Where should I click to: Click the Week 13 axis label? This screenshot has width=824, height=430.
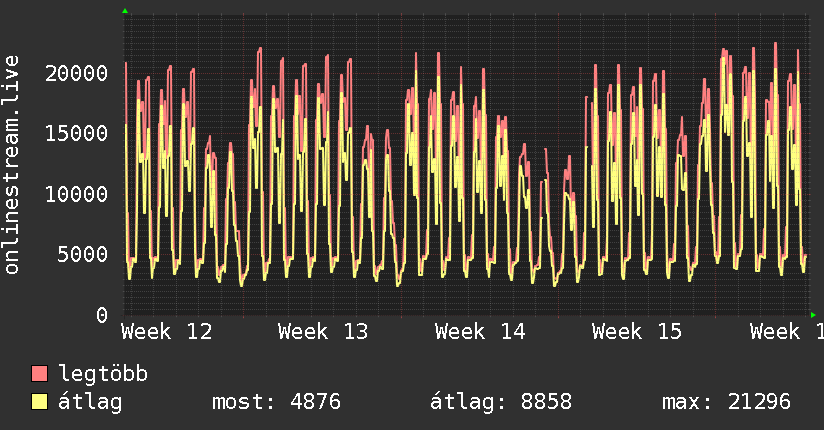[323, 332]
